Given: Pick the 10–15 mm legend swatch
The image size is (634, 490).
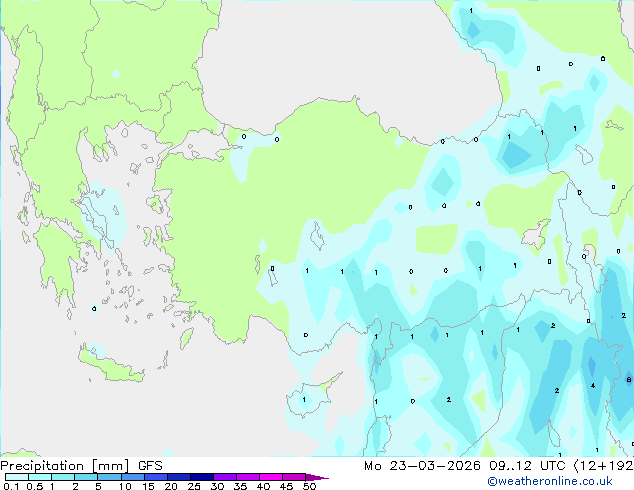Looking at the screenshot, I should click(x=132, y=477).
